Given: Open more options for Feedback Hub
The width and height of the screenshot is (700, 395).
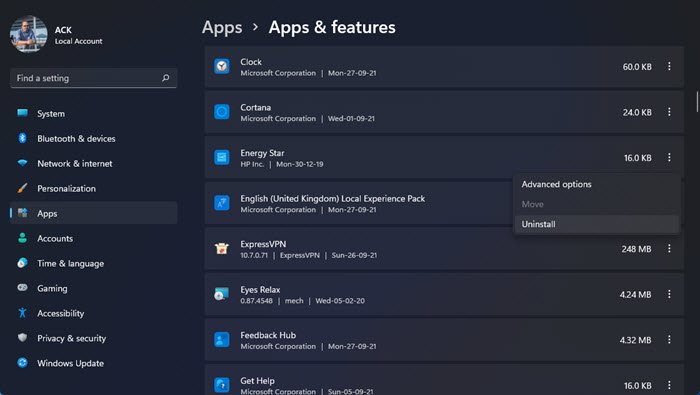Looking at the screenshot, I should [x=669, y=339].
